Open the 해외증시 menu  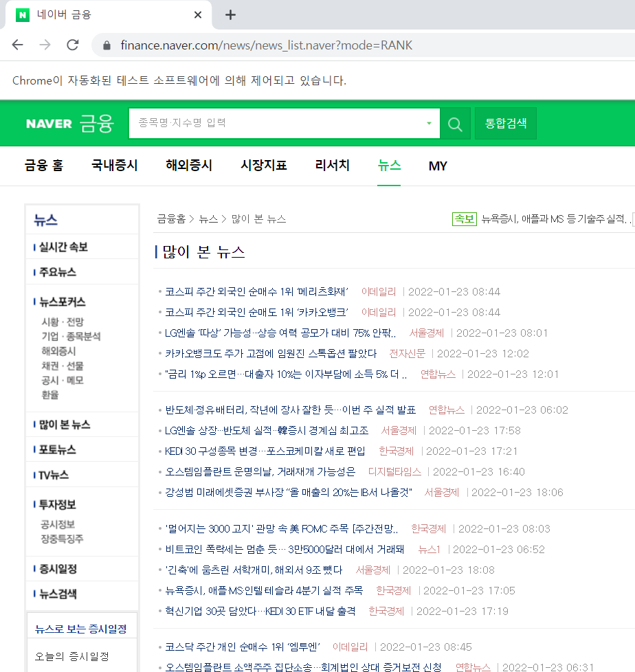coord(189,166)
